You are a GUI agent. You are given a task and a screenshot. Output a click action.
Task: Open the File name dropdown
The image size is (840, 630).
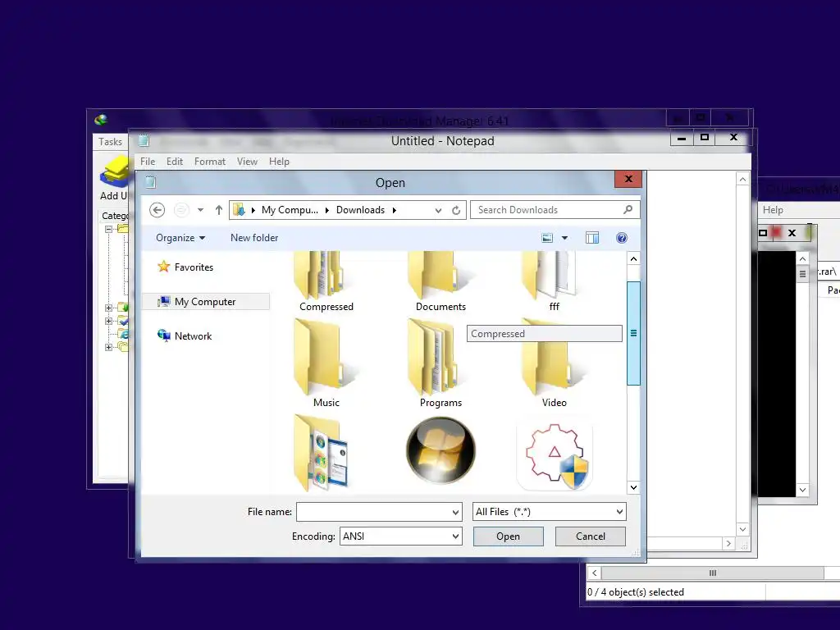[x=455, y=512]
